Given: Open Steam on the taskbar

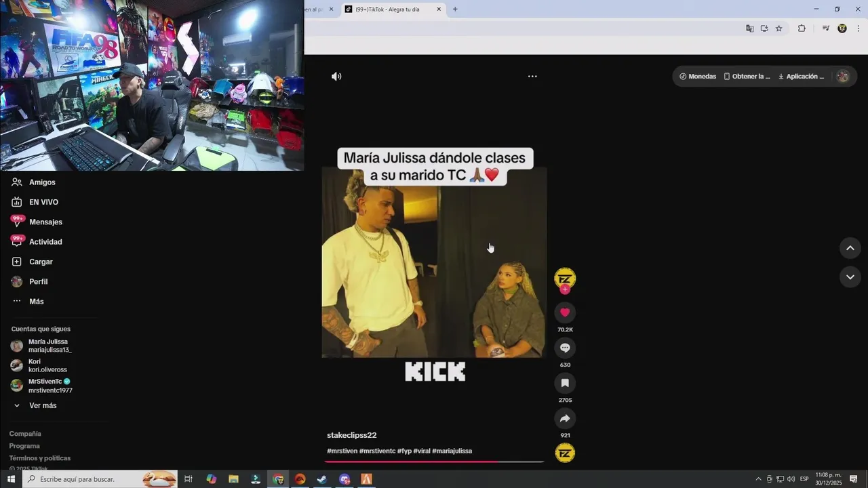Looking at the screenshot, I should point(322,479).
